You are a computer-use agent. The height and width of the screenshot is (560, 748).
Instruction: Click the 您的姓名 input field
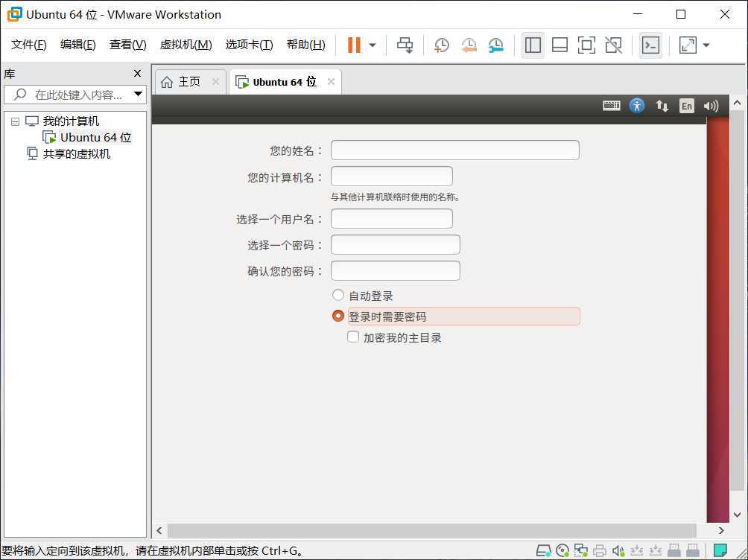[x=455, y=150]
